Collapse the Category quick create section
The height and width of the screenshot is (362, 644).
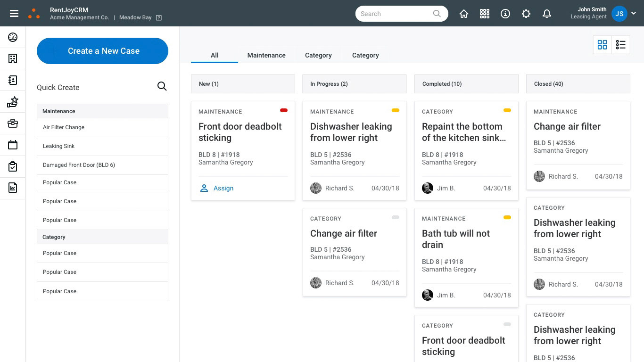tap(102, 237)
